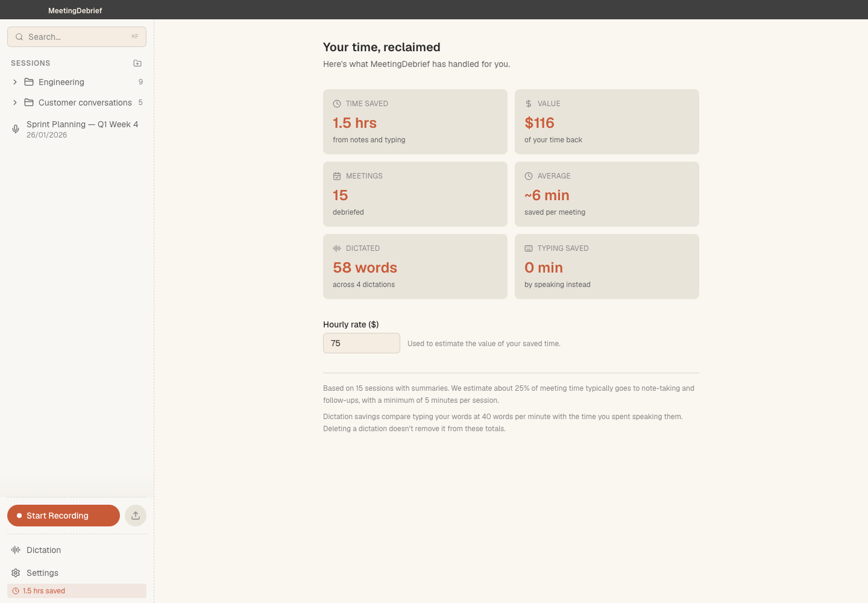Click the clock icon on Time Saved card
Screen dimensions: 868x603
pyautogui.click(x=337, y=104)
